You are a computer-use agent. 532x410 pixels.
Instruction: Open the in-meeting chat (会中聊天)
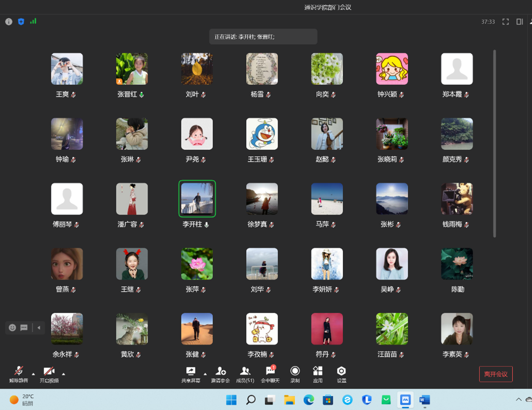click(270, 374)
